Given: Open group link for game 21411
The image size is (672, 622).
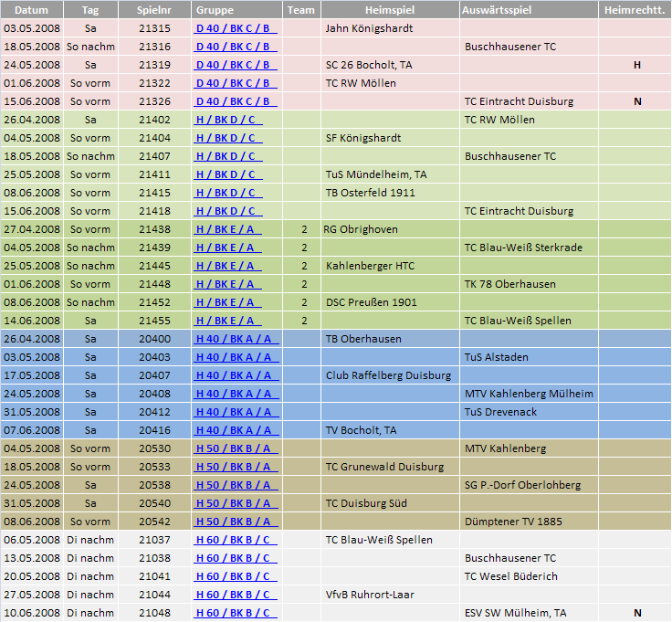Looking at the screenshot, I should tap(229, 174).
